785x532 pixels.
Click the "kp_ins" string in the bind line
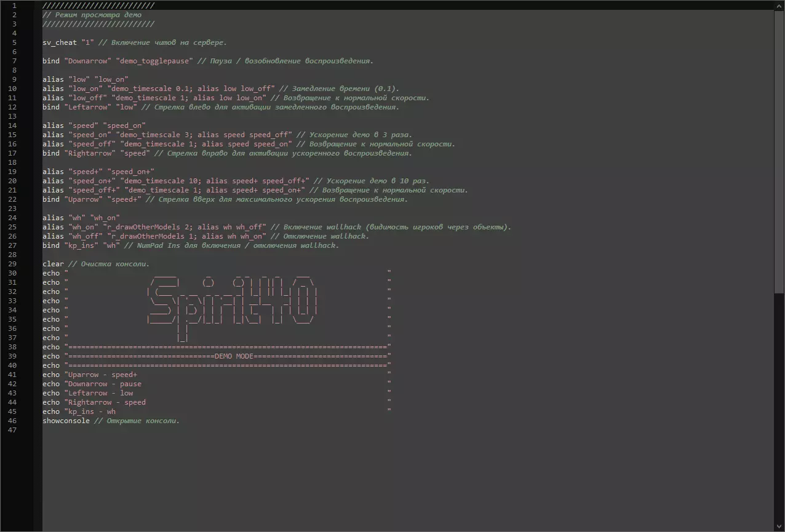pos(81,245)
